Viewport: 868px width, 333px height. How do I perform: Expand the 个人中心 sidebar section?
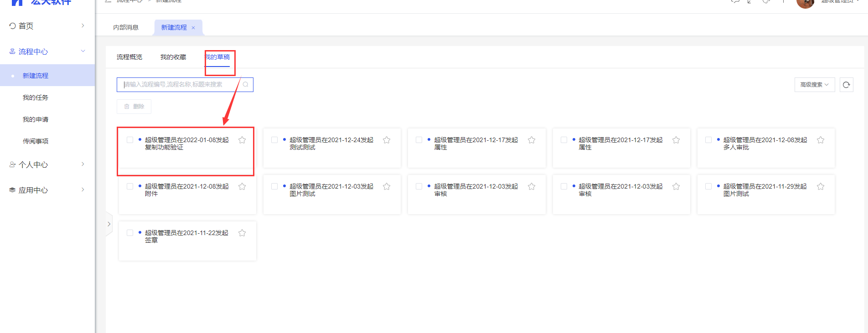tap(47, 164)
